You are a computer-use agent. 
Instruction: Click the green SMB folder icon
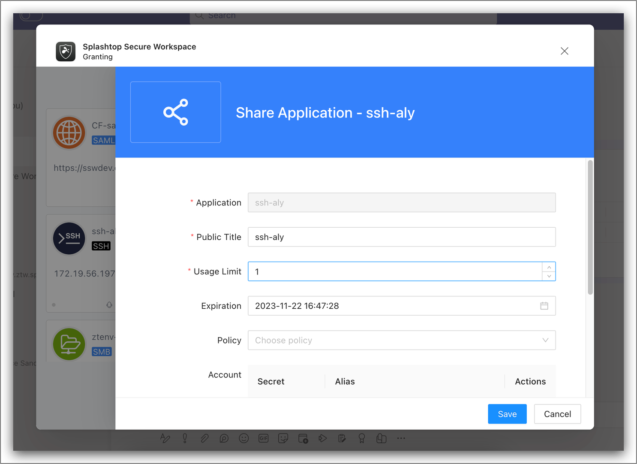pos(69,344)
